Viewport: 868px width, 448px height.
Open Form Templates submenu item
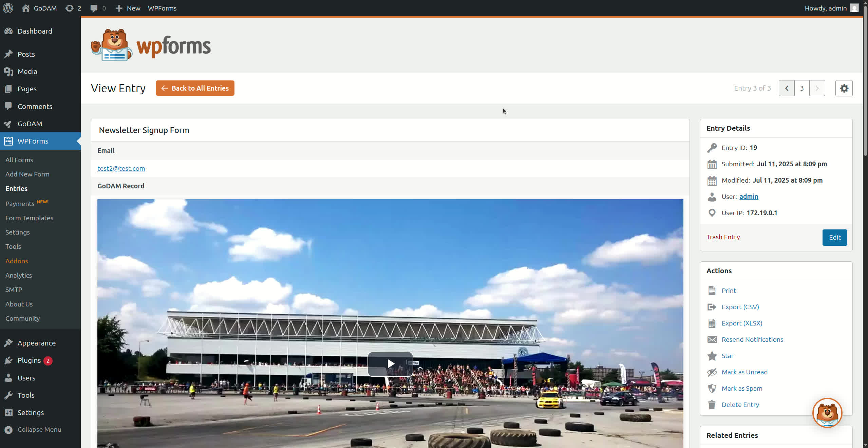coord(29,218)
